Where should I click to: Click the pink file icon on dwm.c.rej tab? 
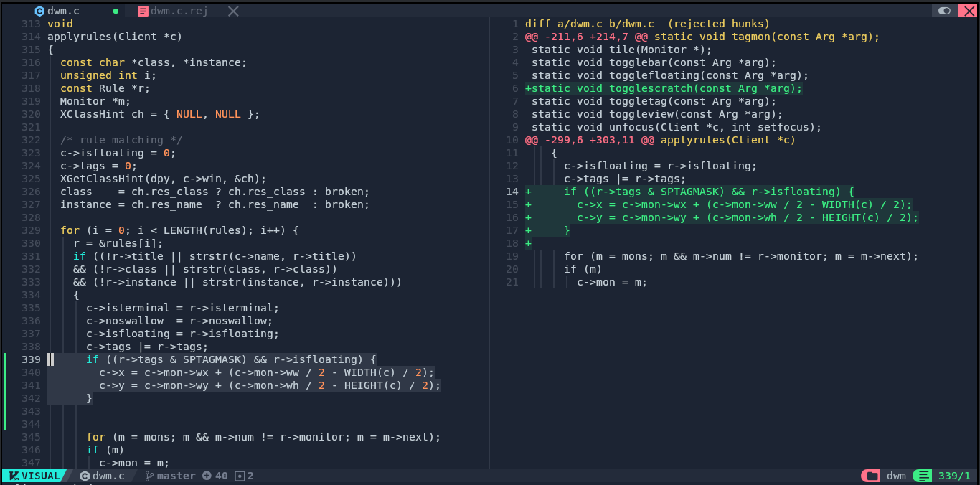pyautogui.click(x=143, y=11)
